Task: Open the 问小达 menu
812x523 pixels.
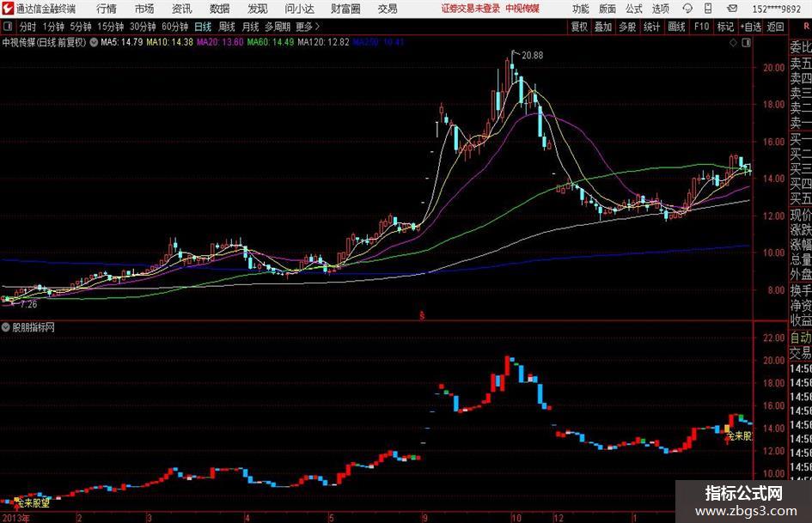Action: (299, 9)
